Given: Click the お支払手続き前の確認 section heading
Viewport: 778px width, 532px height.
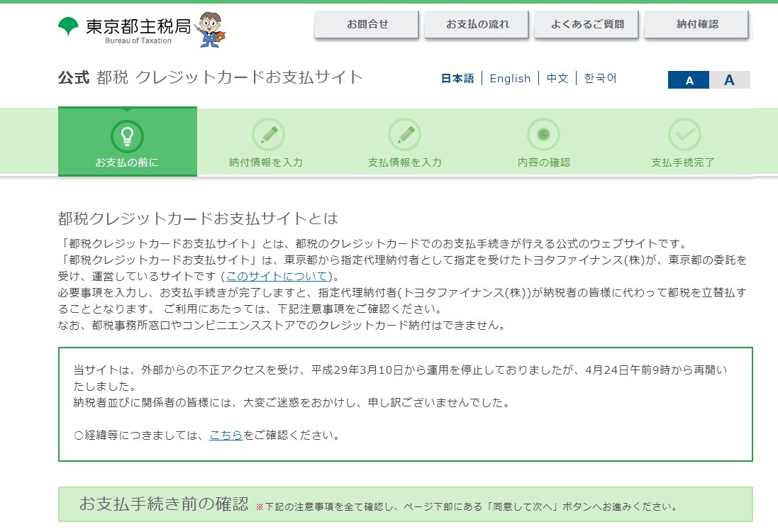Looking at the screenshot, I should 164,504.
